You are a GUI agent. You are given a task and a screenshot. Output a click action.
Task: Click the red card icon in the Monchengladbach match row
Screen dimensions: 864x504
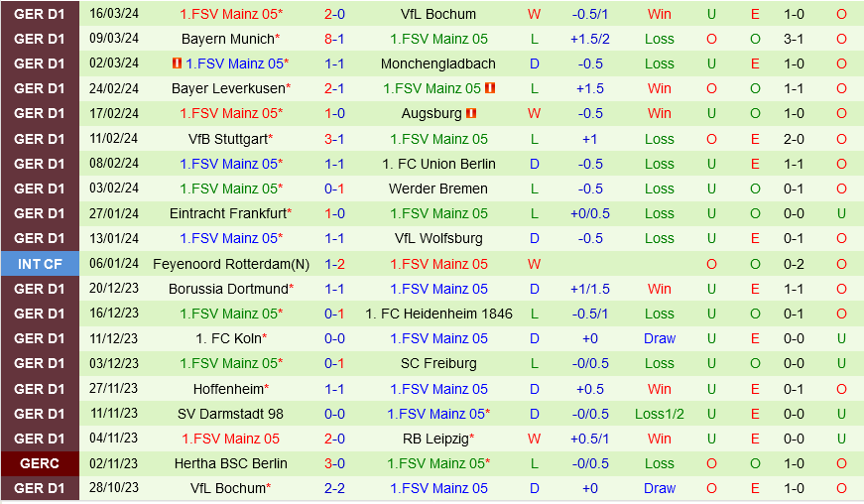pyautogui.click(x=177, y=63)
